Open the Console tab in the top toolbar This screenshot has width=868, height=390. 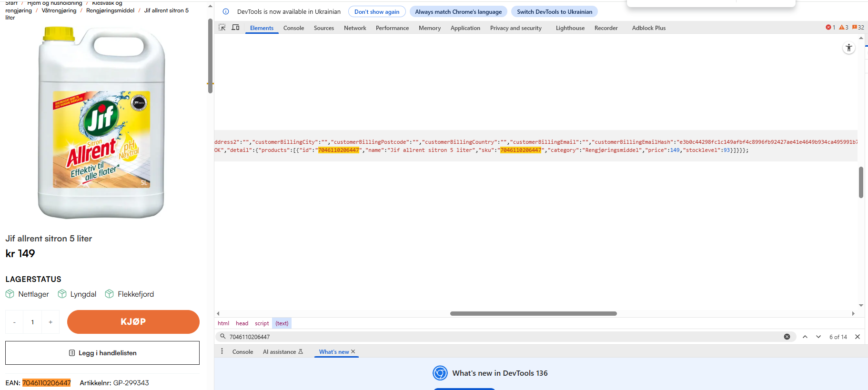point(293,28)
